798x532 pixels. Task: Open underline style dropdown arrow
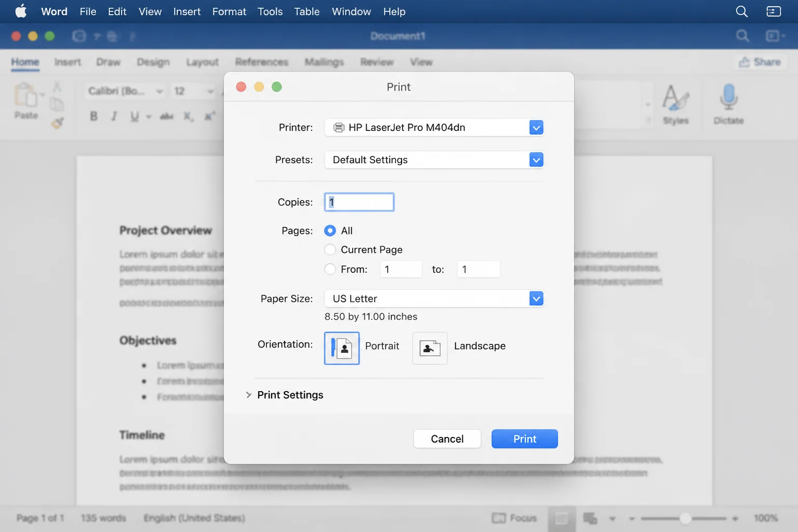click(149, 116)
